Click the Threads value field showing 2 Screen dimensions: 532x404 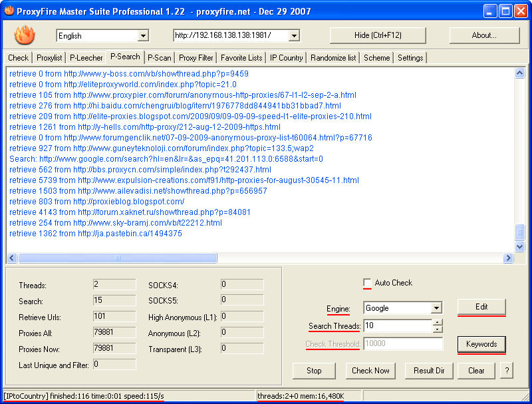[x=114, y=284]
